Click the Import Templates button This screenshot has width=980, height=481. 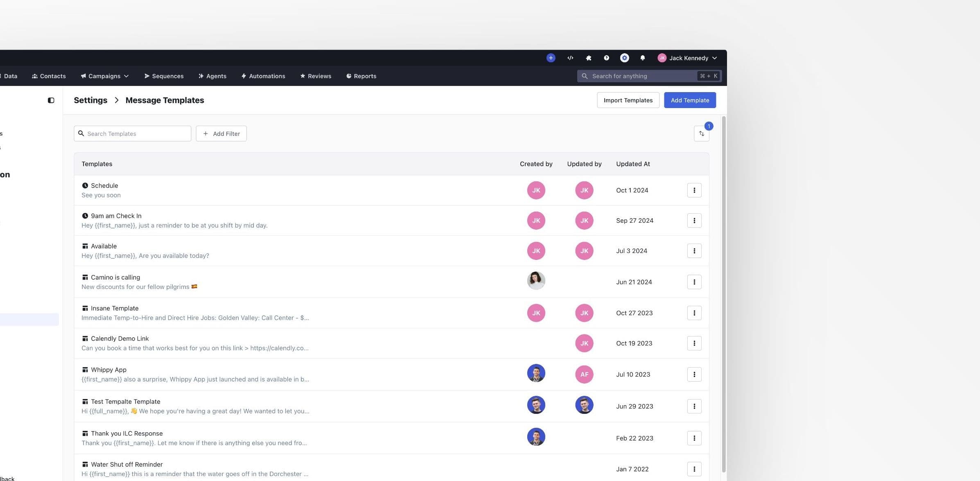pyautogui.click(x=628, y=100)
